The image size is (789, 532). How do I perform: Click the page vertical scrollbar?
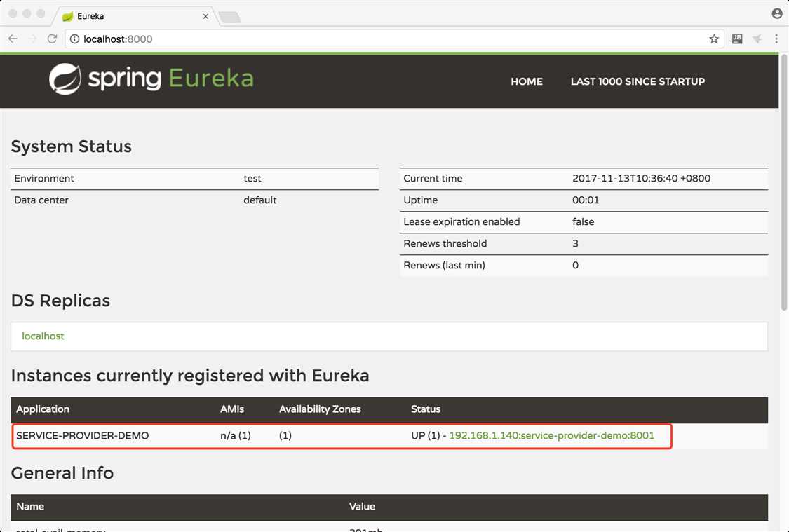784,181
